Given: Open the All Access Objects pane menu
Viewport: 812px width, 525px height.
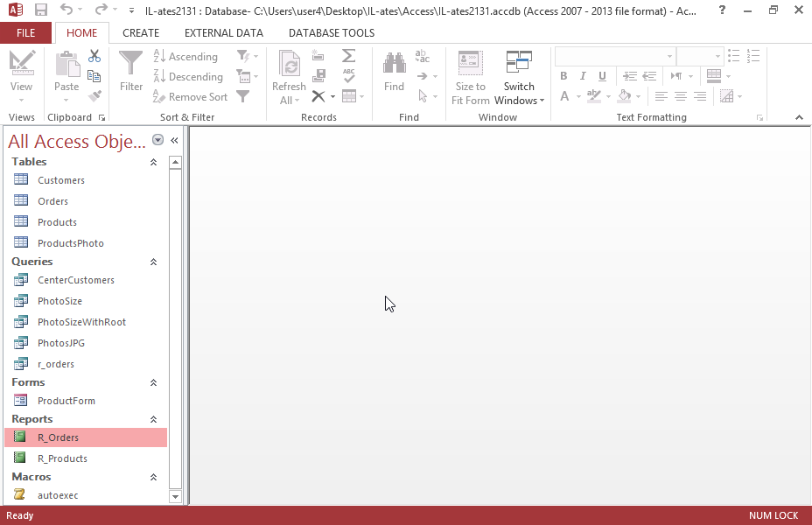Looking at the screenshot, I should point(158,140).
